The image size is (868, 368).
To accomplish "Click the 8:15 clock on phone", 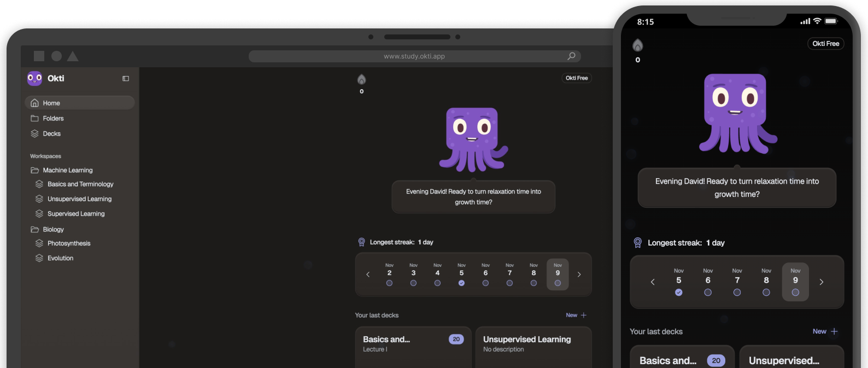I will [646, 22].
